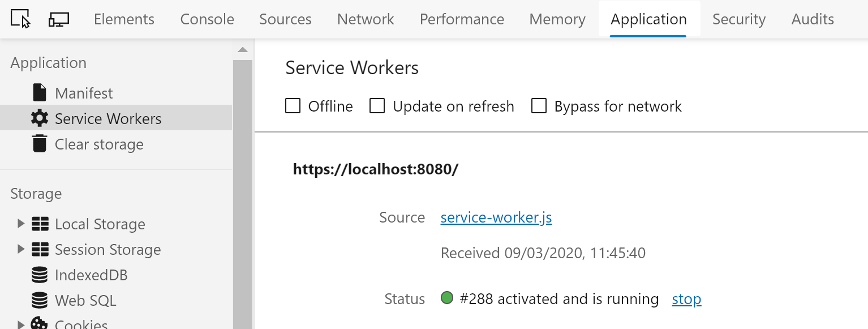
Task: Enable Bypass for network
Action: [539, 106]
